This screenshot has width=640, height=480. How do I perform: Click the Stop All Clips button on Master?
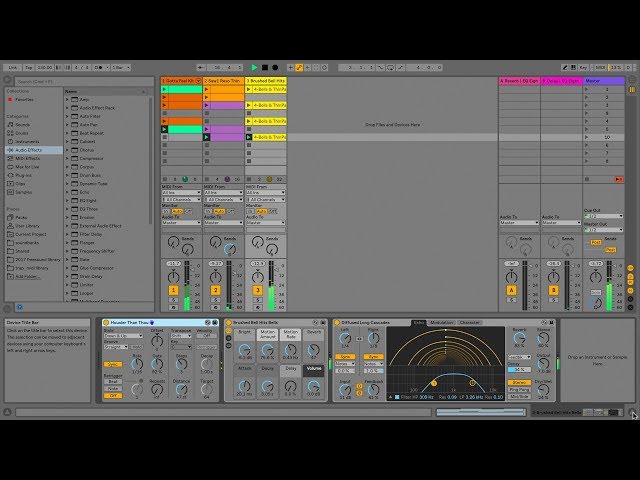pyautogui.click(x=587, y=179)
